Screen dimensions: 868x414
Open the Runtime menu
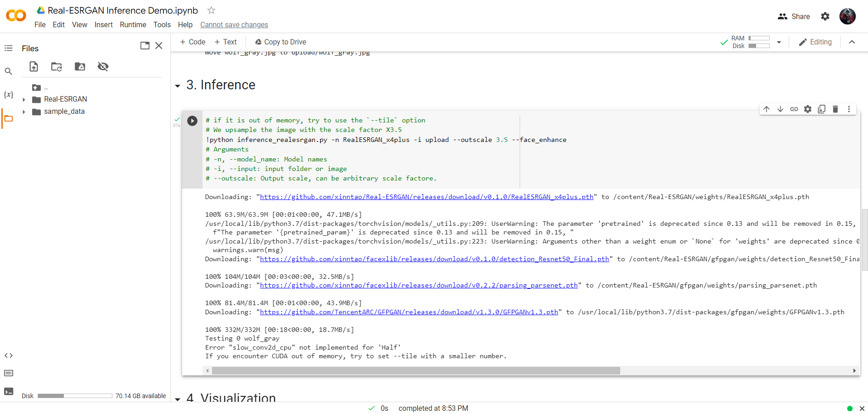point(133,24)
